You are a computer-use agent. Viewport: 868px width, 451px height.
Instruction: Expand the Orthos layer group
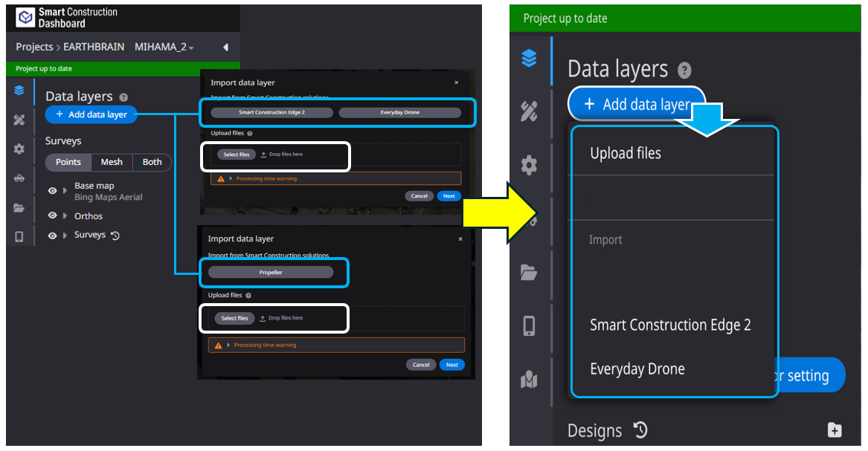tap(65, 215)
